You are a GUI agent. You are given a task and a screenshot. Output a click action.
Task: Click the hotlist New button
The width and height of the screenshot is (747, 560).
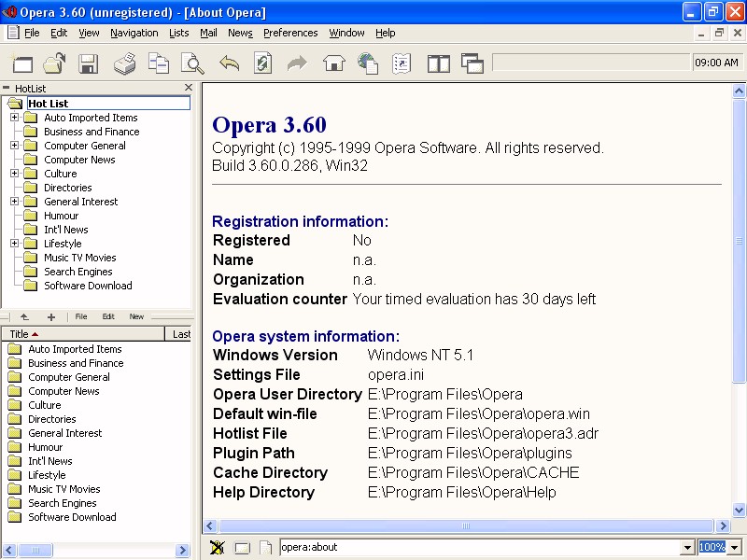136,316
